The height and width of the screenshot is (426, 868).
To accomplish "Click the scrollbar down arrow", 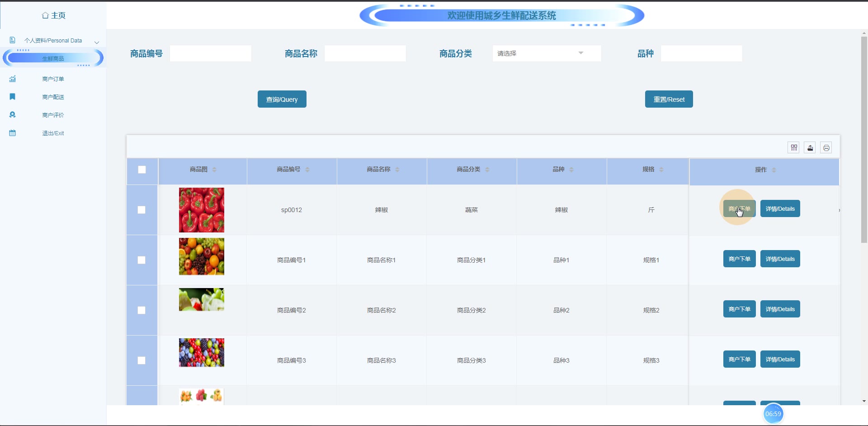I will 864,401.
